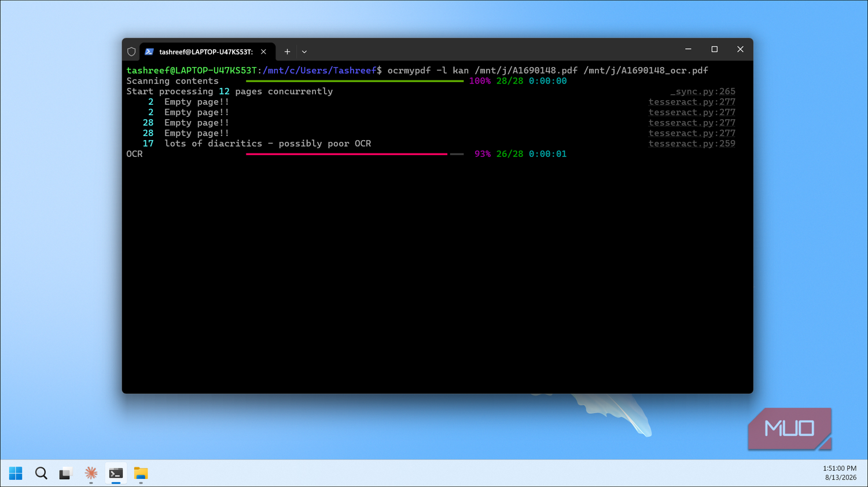The width and height of the screenshot is (868, 487).
Task: Click the green scanning progress bar
Action: point(355,81)
